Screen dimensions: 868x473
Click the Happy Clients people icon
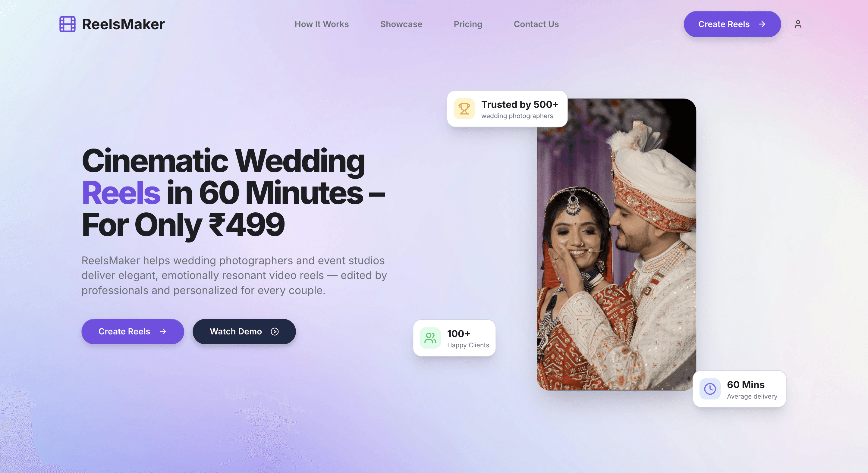(x=430, y=338)
